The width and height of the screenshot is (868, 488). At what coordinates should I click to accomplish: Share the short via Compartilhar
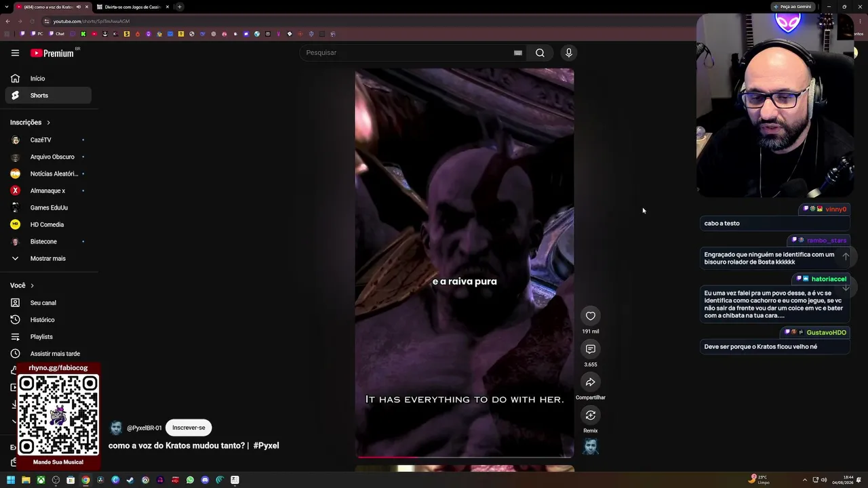[x=591, y=382]
